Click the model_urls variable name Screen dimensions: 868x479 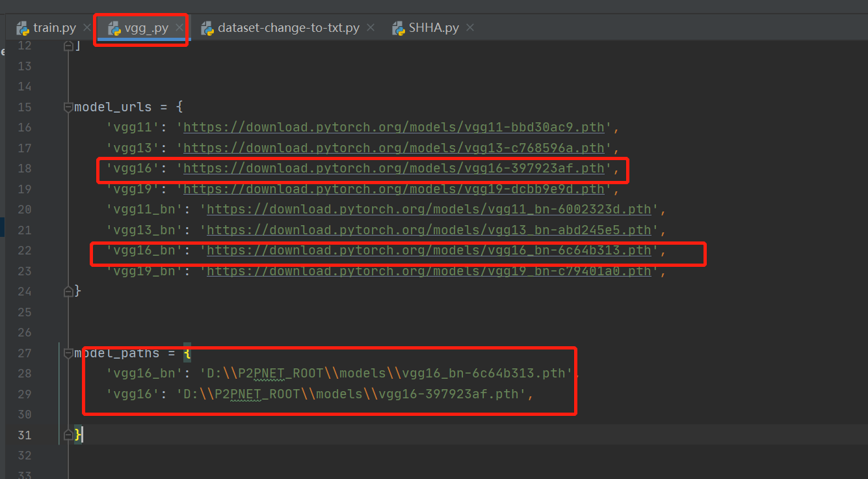tap(113, 107)
